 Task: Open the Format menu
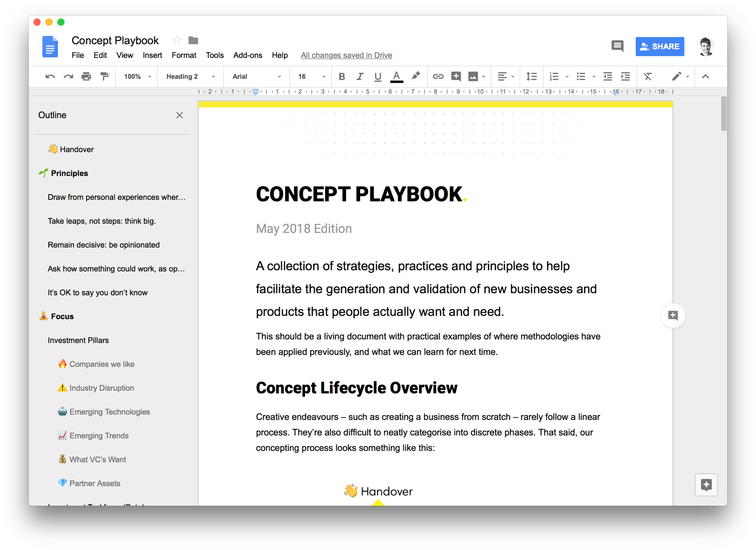pos(184,55)
